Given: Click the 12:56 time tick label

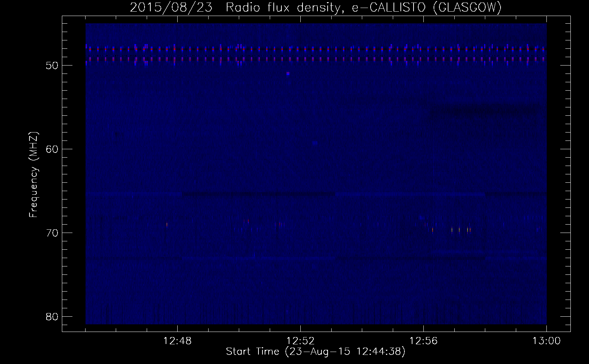Looking at the screenshot, I should pyautogui.click(x=423, y=341).
